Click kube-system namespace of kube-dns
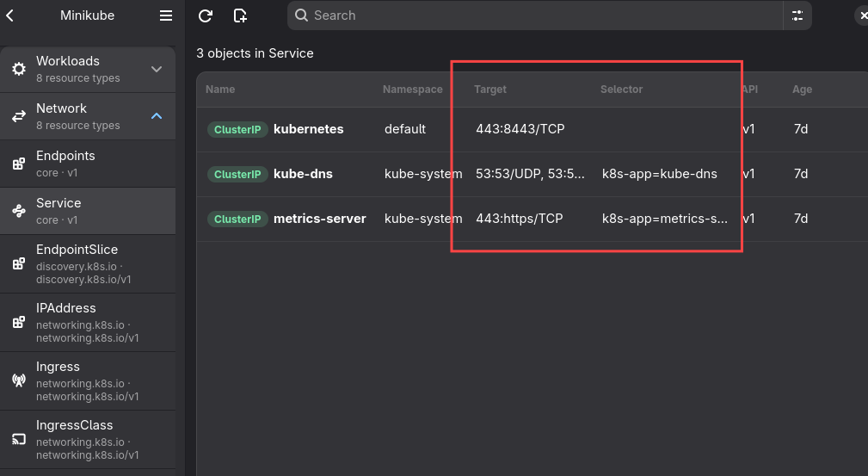This screenshot has width=868, height=476. click(x=423, y=174)
